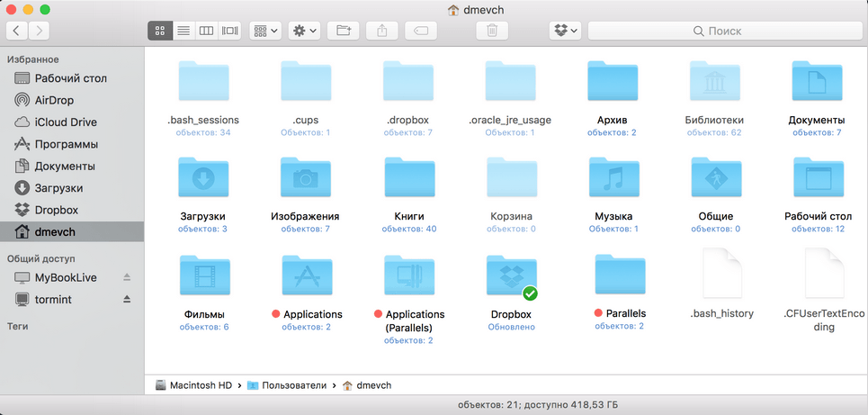Open AirDrop in the sidebar
This screenshot has width=868, height=415.
54,100
